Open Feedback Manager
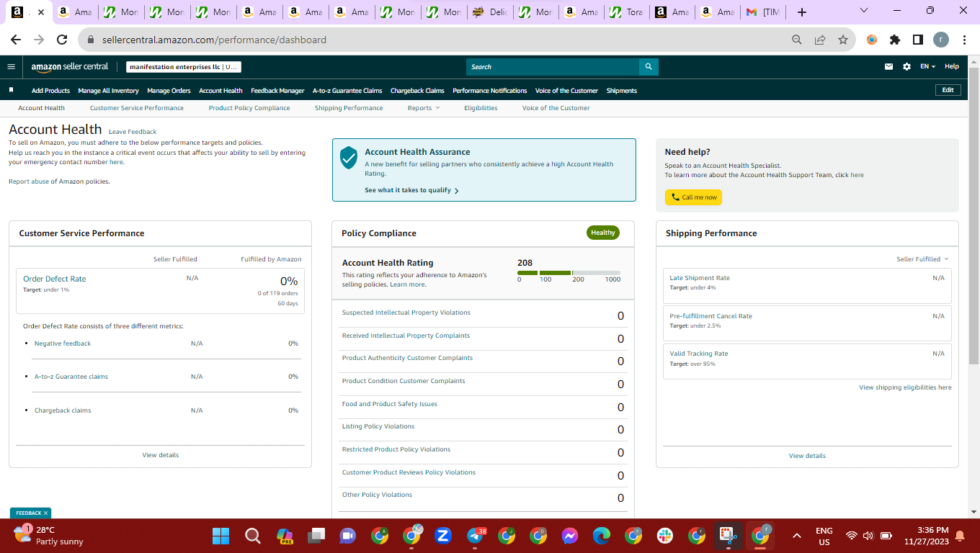980x553 pixels. 277,91
